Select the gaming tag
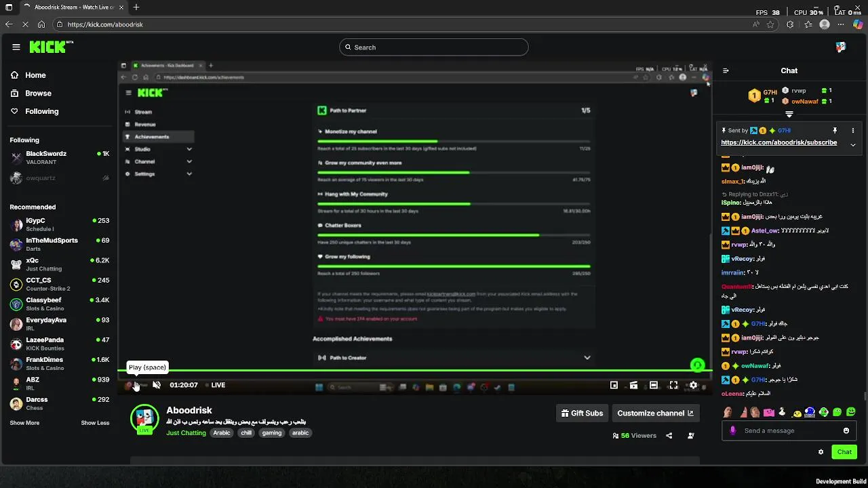The height and width of the screenshot is (488, 868). tap(272, 432)
